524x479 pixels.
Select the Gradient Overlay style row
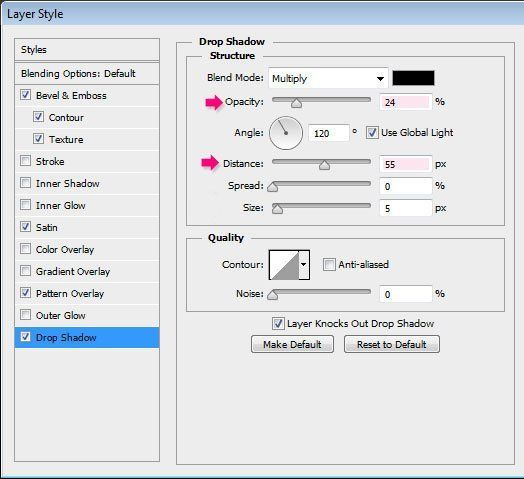(x=87, y=271)
